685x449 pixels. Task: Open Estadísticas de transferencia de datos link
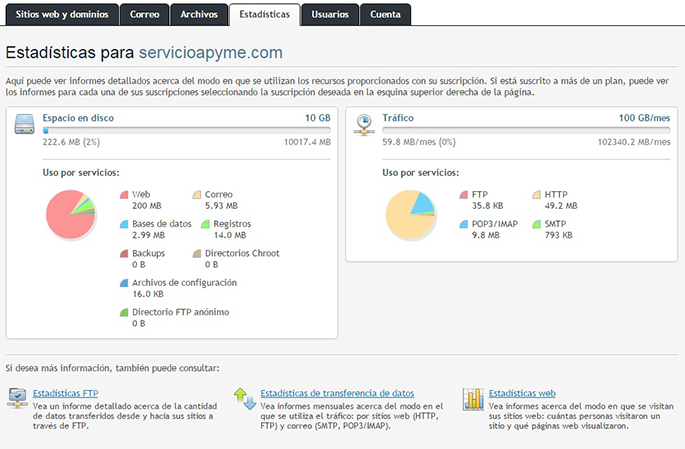pyautogui.click(x=336, y=393)
